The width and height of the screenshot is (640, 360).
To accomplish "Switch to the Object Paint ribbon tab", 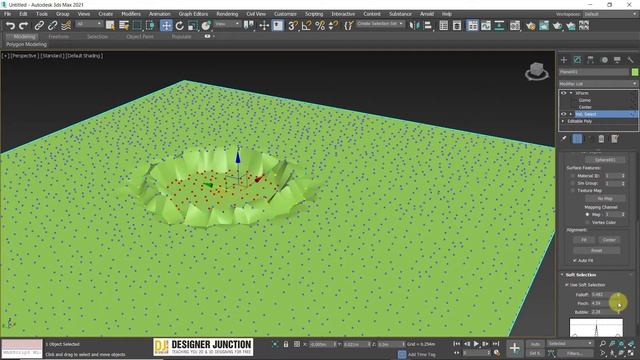I will 140,36.
